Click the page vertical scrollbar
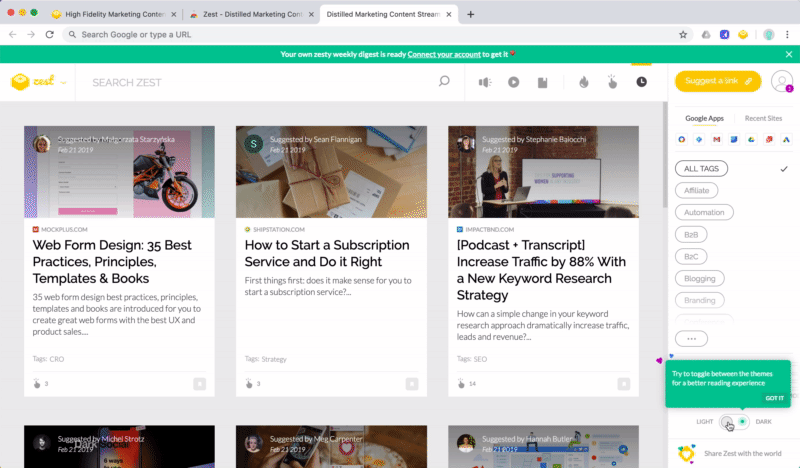 [665, 155]
